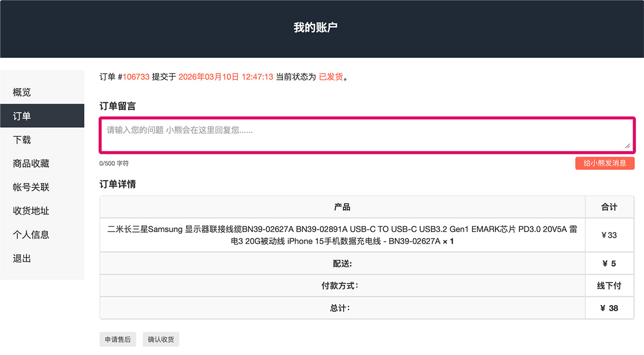Click the 线下付 payment method cell
The image size is (644, 355).
click(x=609, y=286)
